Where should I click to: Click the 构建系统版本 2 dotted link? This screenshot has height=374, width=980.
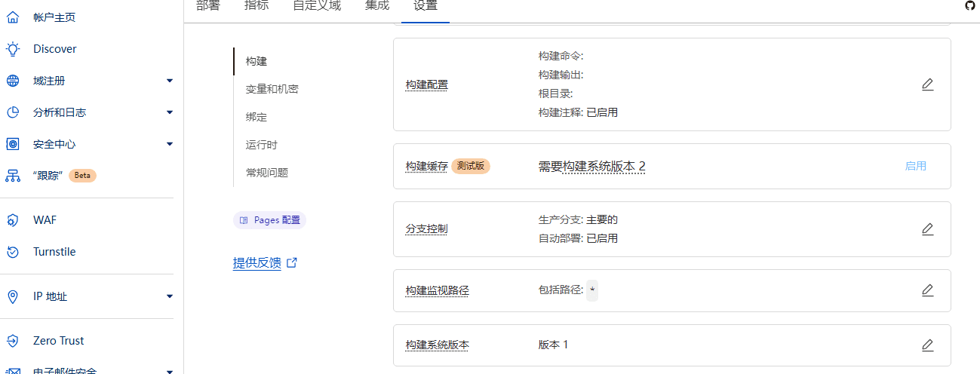[604, 167]
